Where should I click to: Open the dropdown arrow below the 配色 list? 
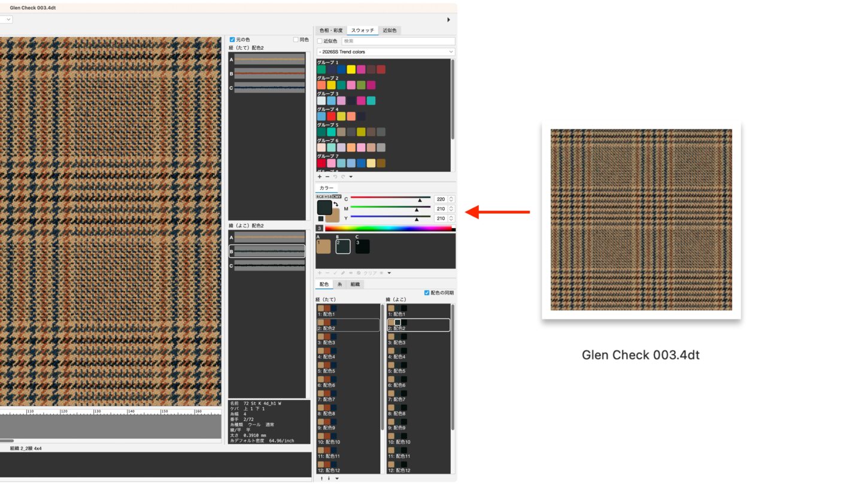(337, 478)
